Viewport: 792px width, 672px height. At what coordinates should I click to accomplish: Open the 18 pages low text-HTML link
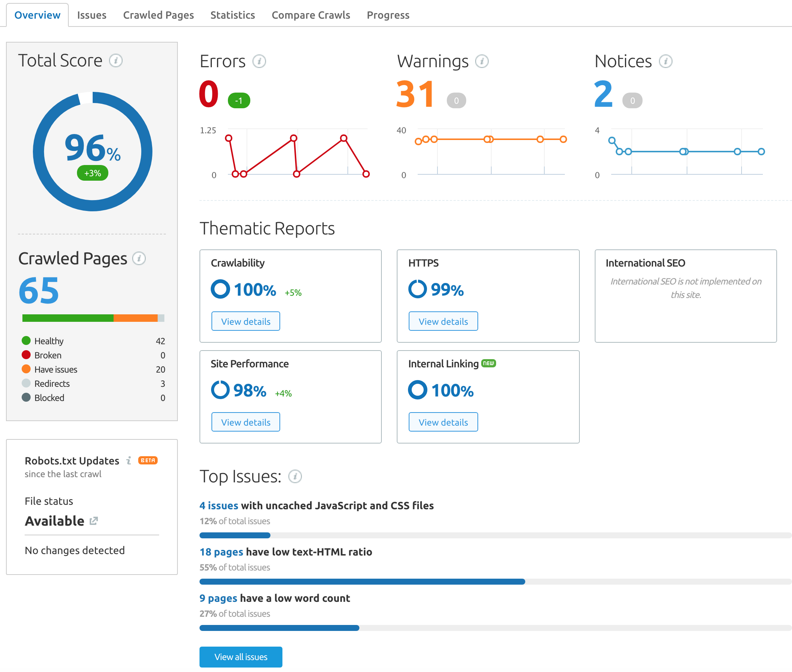(x=221, y=552)
